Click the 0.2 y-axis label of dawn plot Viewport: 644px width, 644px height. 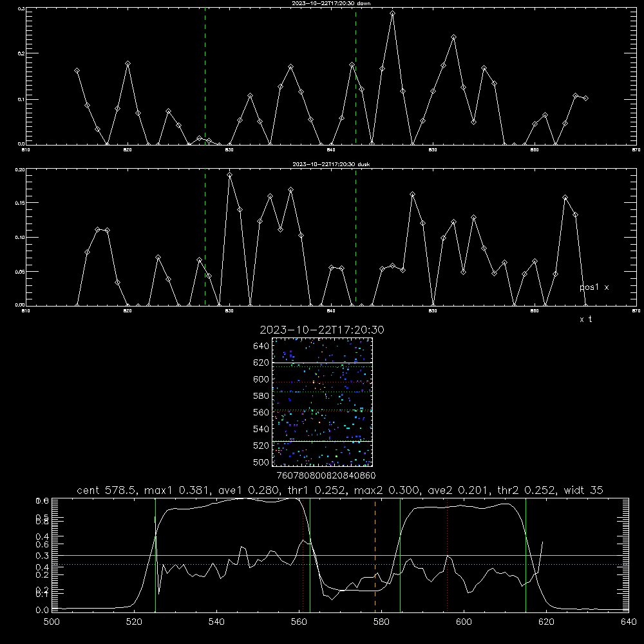click(x=21, y=53)
